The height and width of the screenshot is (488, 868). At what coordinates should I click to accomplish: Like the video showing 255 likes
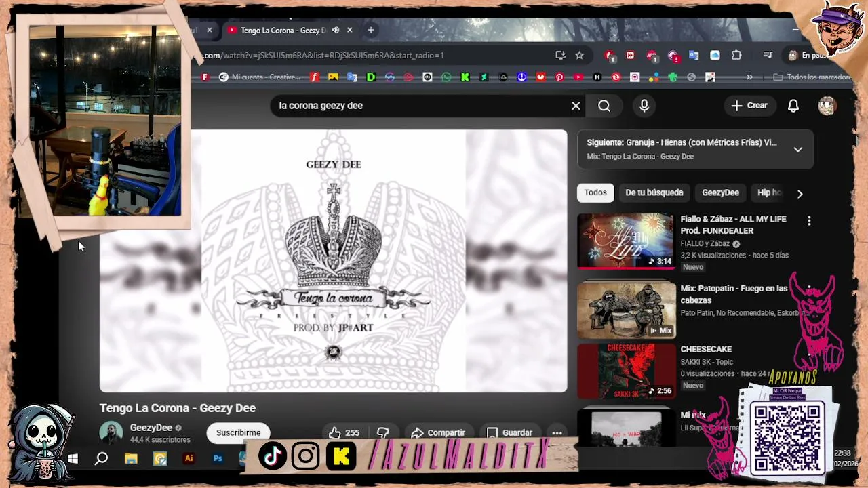344,432
